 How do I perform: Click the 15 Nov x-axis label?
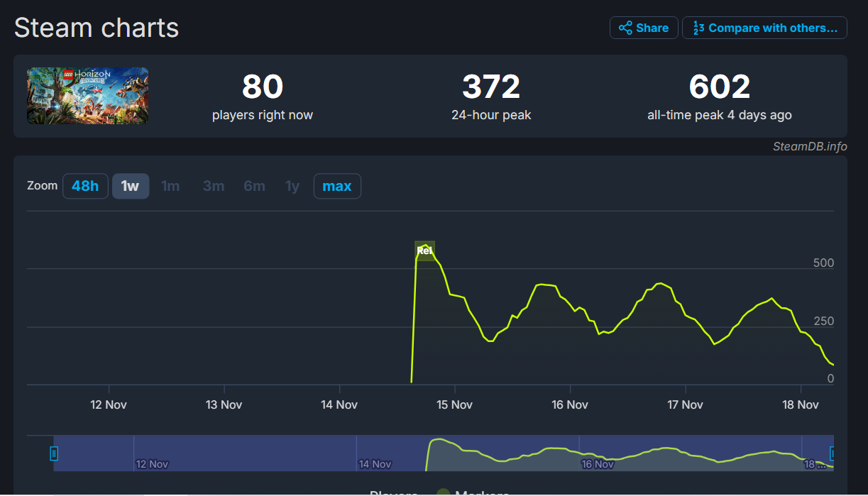pos(454,404)
